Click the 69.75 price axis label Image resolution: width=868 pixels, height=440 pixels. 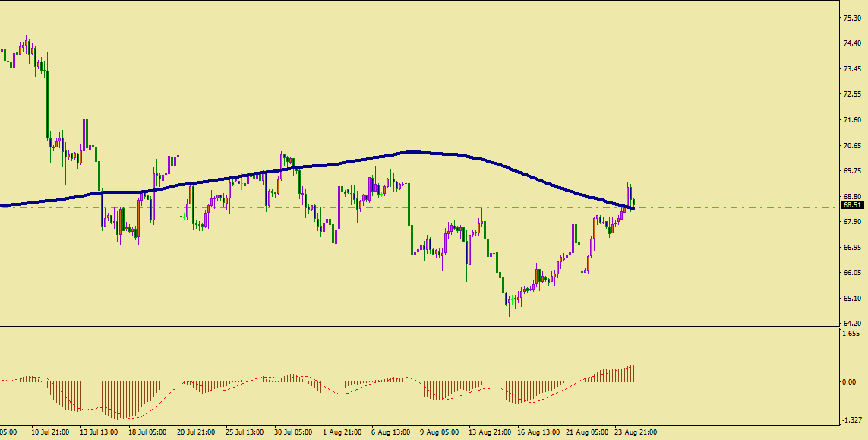pyautogui.click(x=853, y=171)
